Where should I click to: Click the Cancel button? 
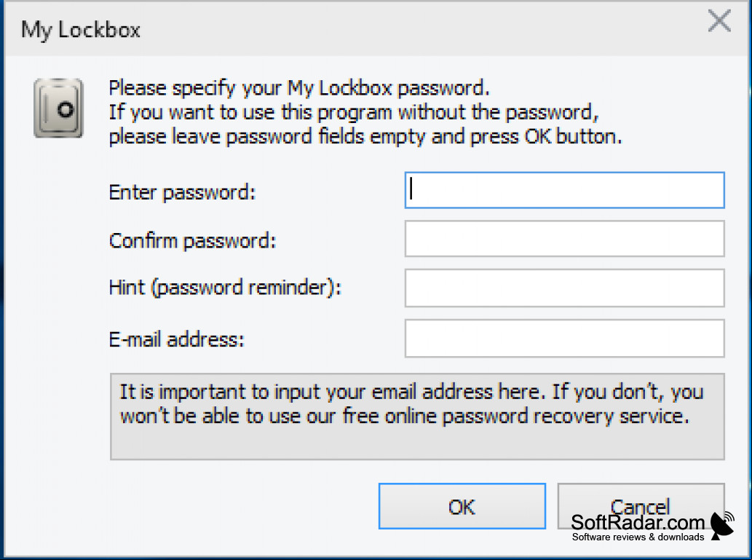[x=641, y=506]
